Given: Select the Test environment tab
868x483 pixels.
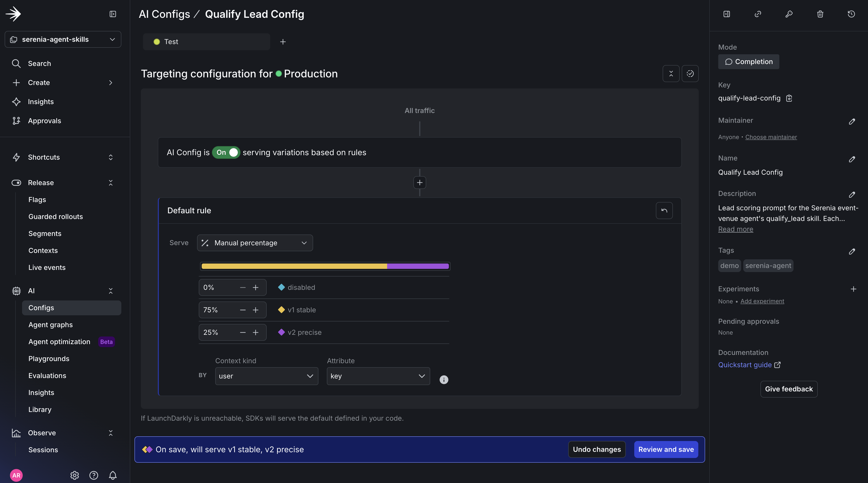Looking at the screenshot, I should coord(206,42).
